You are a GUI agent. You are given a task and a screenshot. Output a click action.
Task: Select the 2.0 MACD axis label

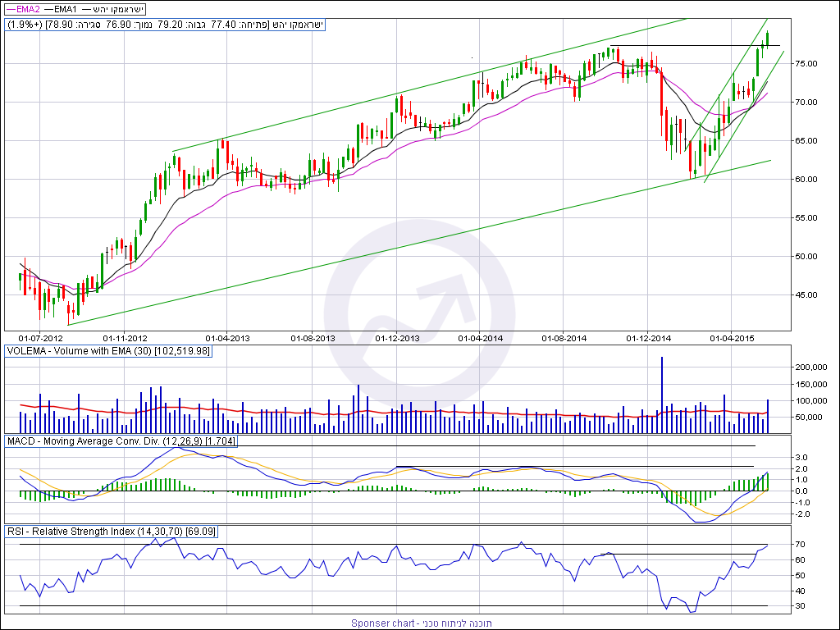point(801,468)
